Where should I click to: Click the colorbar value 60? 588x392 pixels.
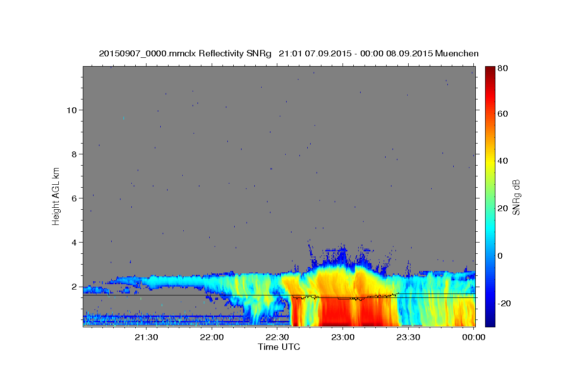click(x=503, y=114)
